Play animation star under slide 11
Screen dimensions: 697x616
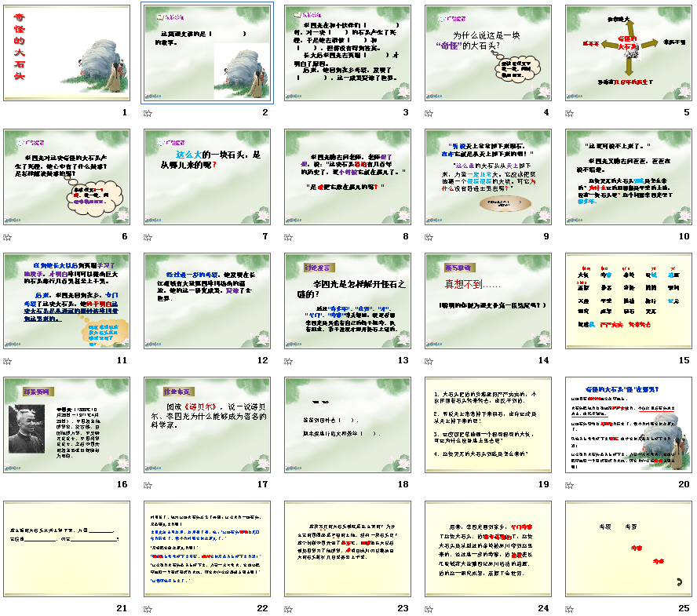(x=6, y=361)
